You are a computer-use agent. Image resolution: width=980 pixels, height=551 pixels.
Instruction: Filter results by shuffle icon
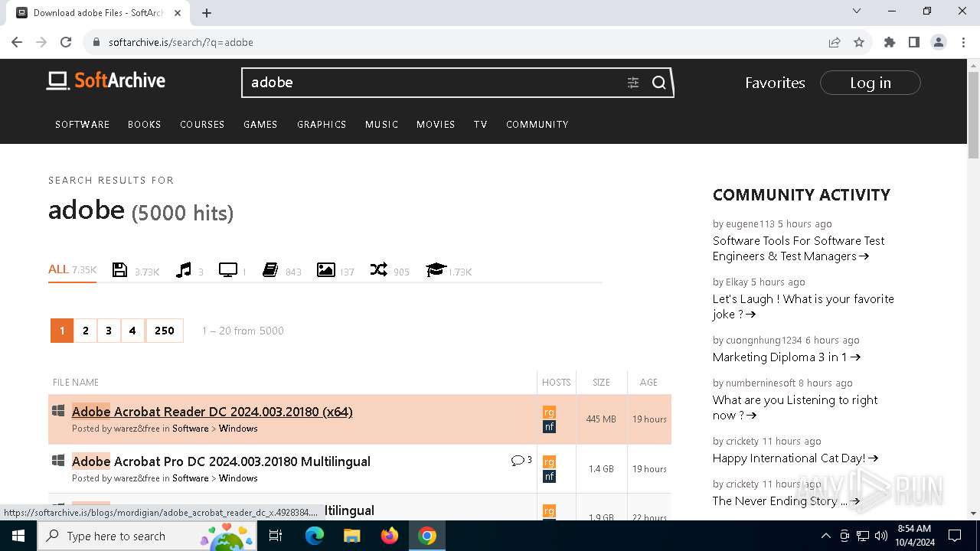click(x=378, y=269)
